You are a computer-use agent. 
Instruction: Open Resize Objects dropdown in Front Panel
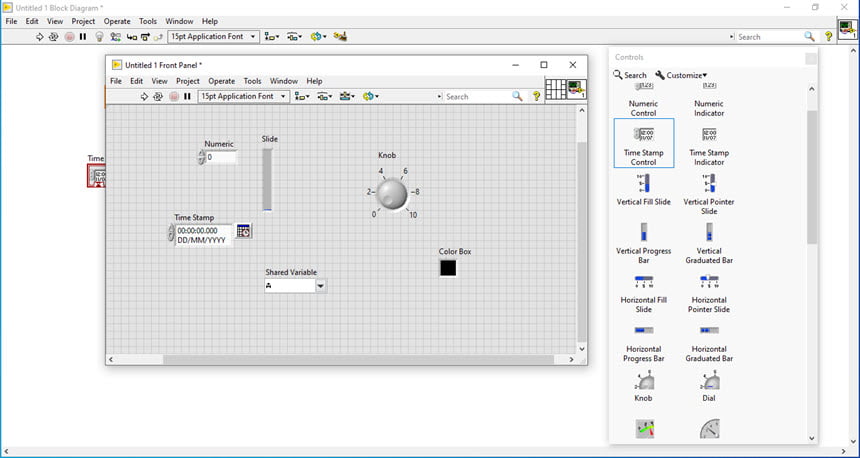click(x=347, y=97)
